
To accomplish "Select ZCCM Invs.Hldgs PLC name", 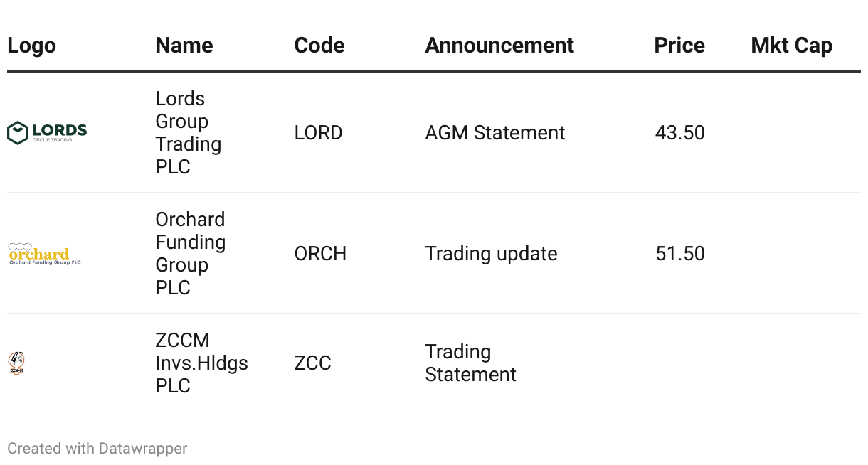I will (201, 363).
